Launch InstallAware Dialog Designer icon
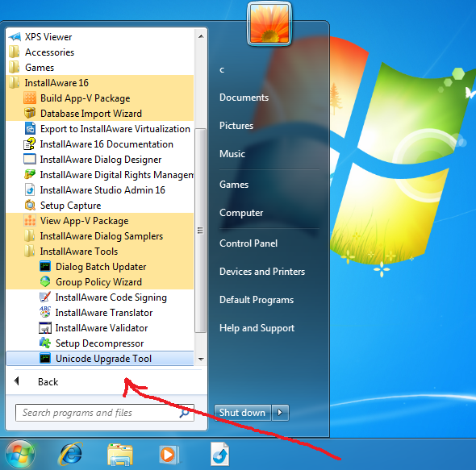 [30, 160]
